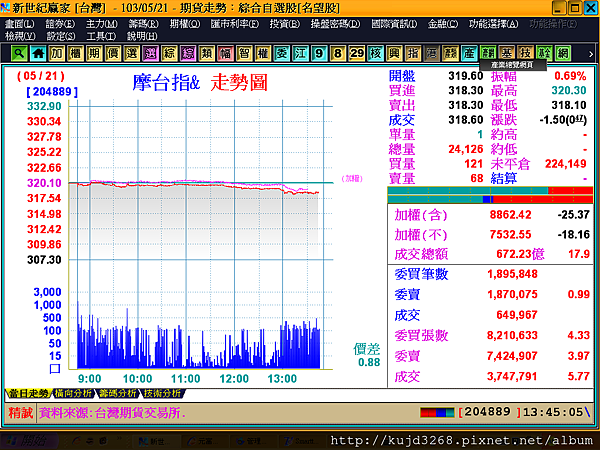
Task: Open the 國際資訊(I) menu
Action: coord(394,24)
